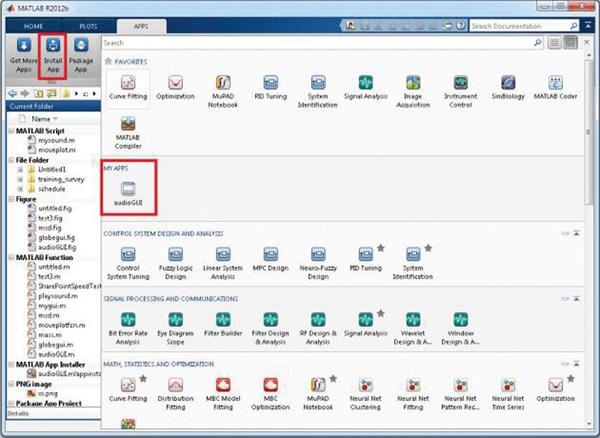
Task: Toggle favorite star on Curve Fitting in Math section
Action: (143, 379)
